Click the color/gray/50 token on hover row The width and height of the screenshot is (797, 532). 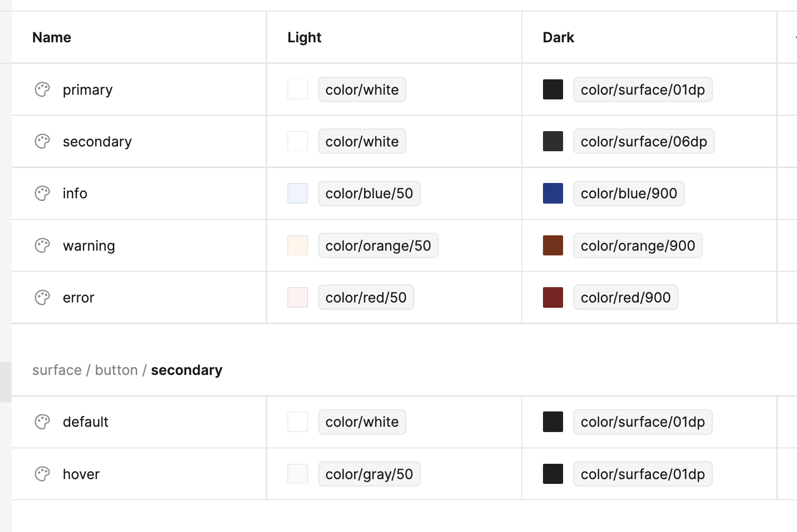pos(369,474)
